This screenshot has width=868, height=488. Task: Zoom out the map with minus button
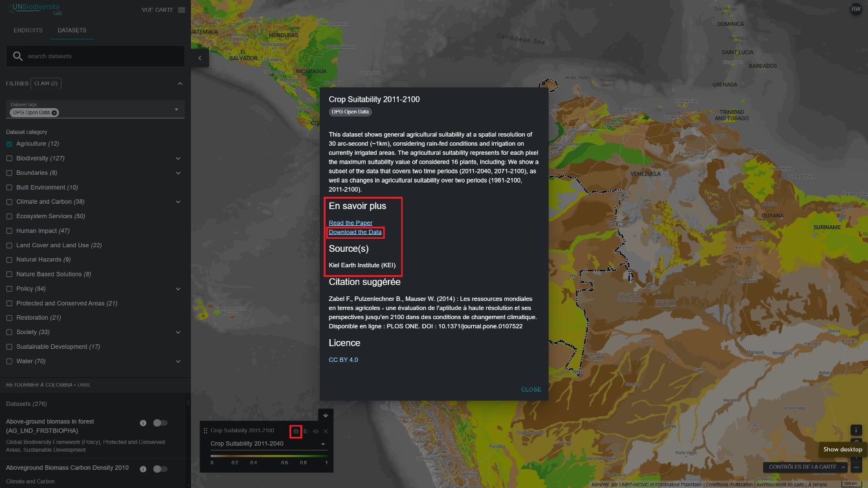coord(856,467)
